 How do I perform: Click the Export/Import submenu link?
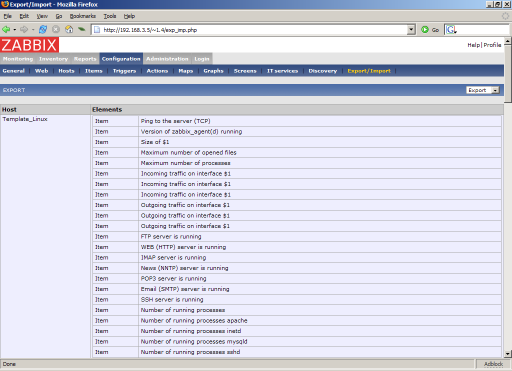click(x=369, y=71)
